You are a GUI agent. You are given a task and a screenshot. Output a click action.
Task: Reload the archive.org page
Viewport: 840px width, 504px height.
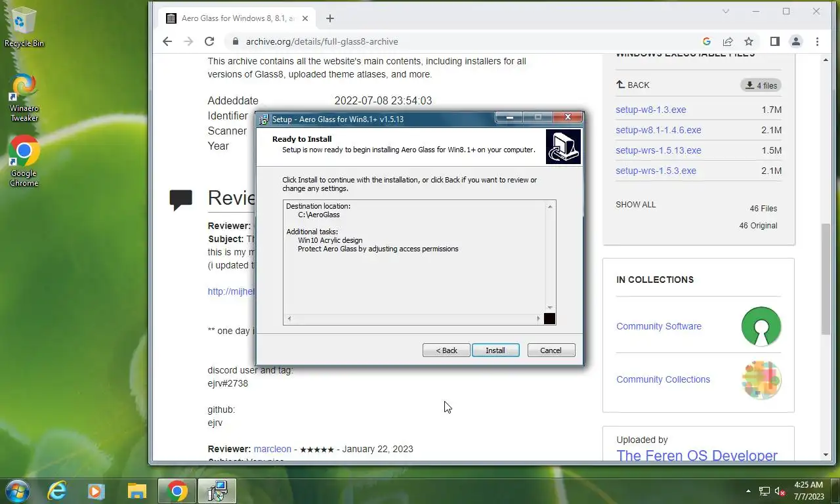click(x=209, y=41)
